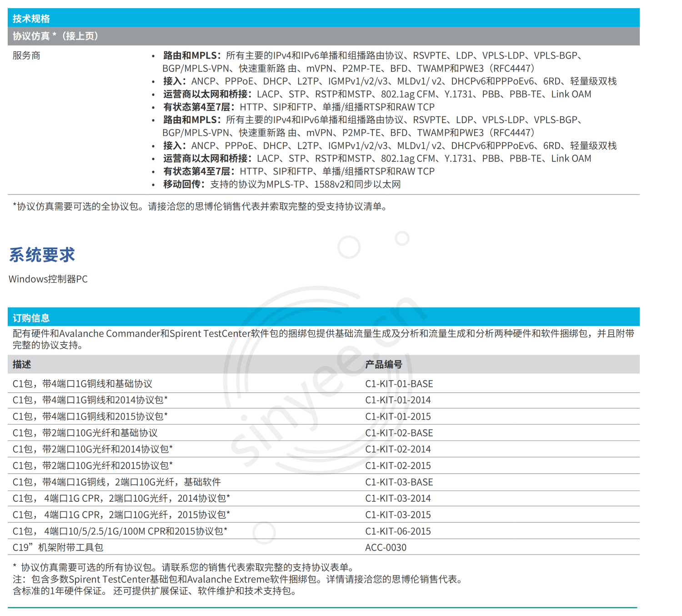Click the 订购信息 section header
This screenshot has height=616, width=682.
point(31,318)
